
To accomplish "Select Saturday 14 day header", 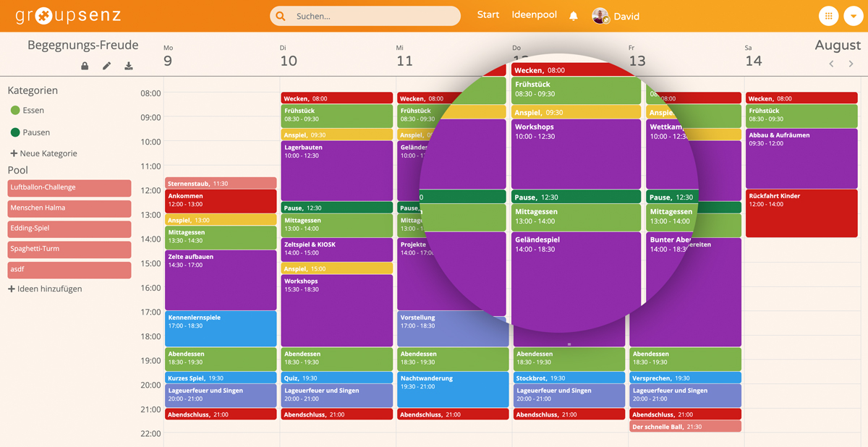I will (753, 56).
